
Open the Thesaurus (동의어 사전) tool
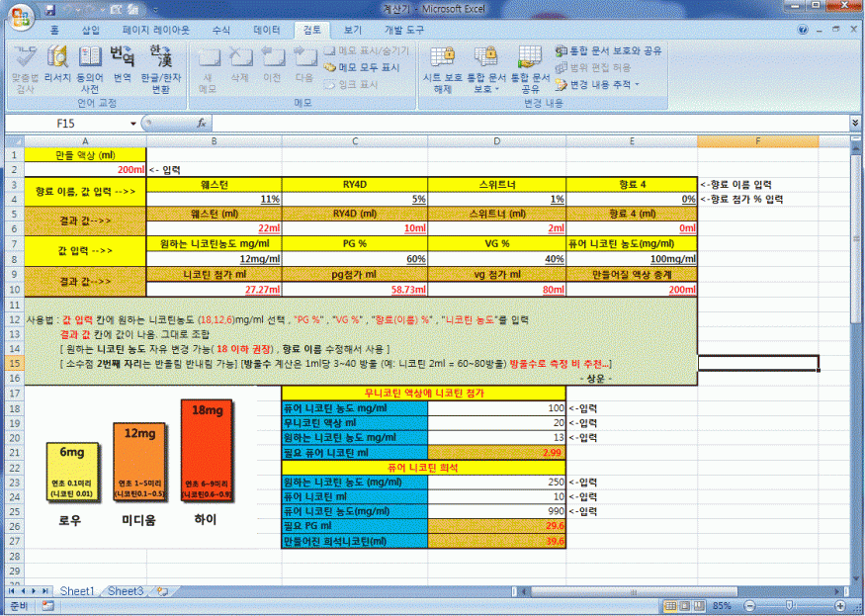click(90, 64)
